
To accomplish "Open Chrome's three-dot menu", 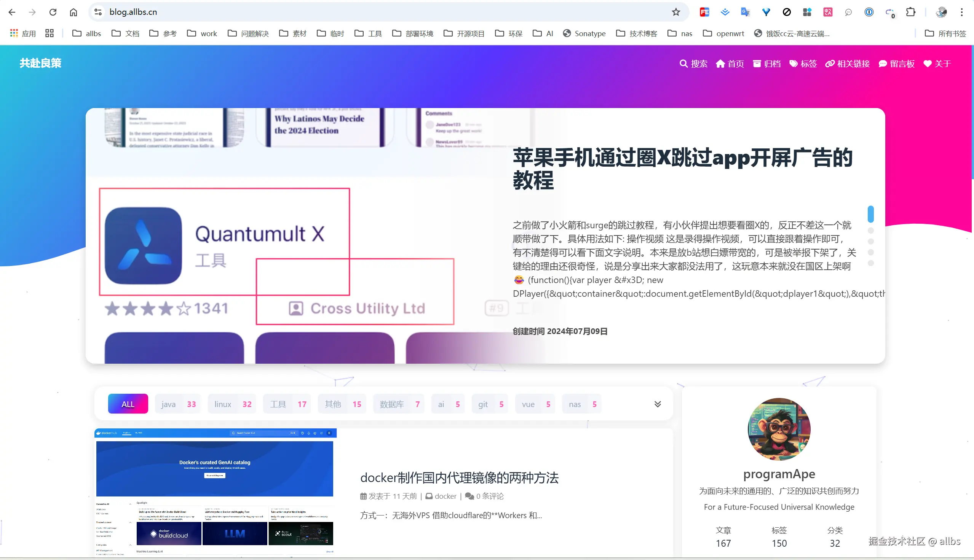I will click(x=962, y=12).
